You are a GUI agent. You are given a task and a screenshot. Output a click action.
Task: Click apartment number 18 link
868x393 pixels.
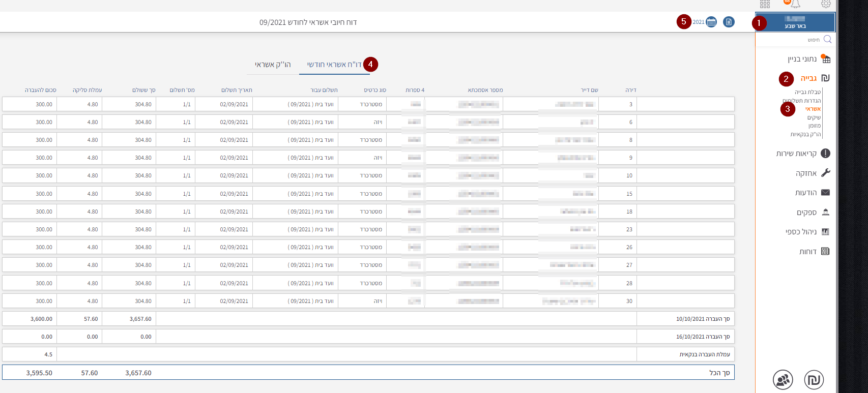point(629,211)
